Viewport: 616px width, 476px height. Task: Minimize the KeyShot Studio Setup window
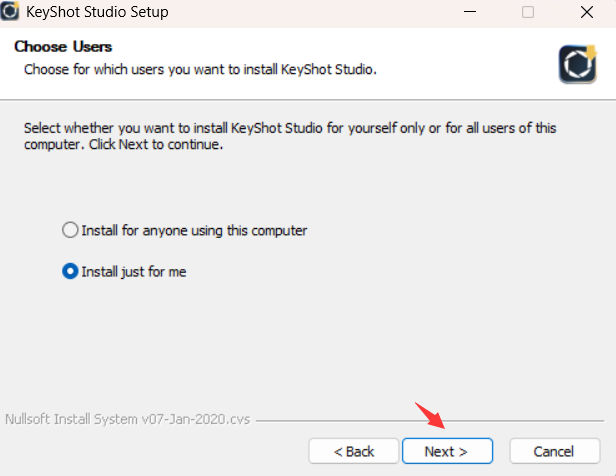click(x=471, y=13)
